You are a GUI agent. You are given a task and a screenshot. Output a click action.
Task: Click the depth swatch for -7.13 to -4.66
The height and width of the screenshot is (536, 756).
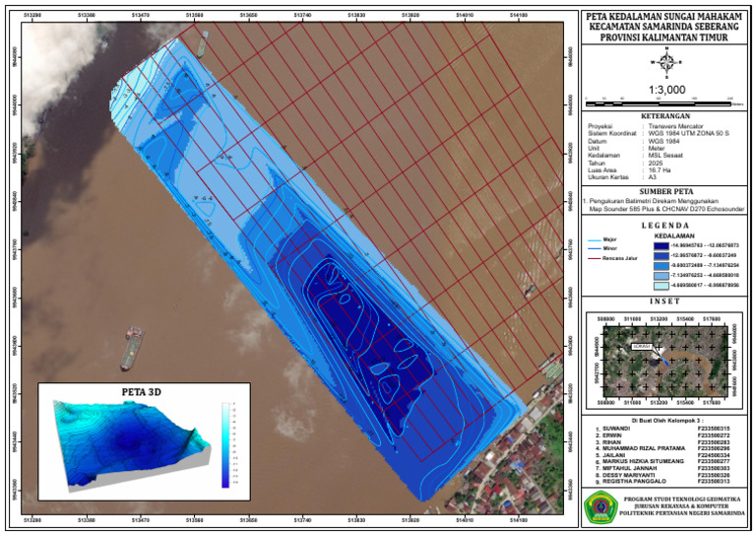pos(661,276)
